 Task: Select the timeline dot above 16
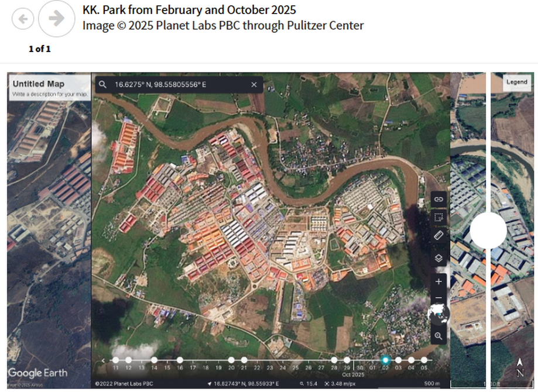point(180,360)
